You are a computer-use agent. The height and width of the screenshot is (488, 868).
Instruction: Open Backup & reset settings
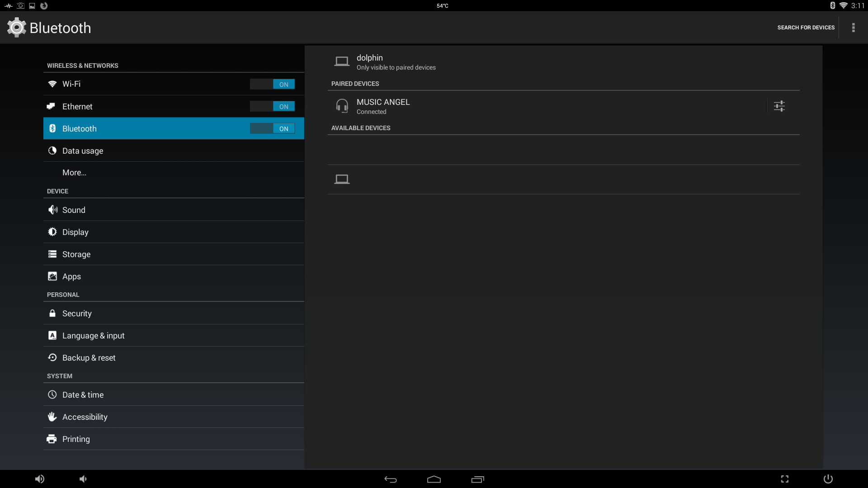(174, 357)
